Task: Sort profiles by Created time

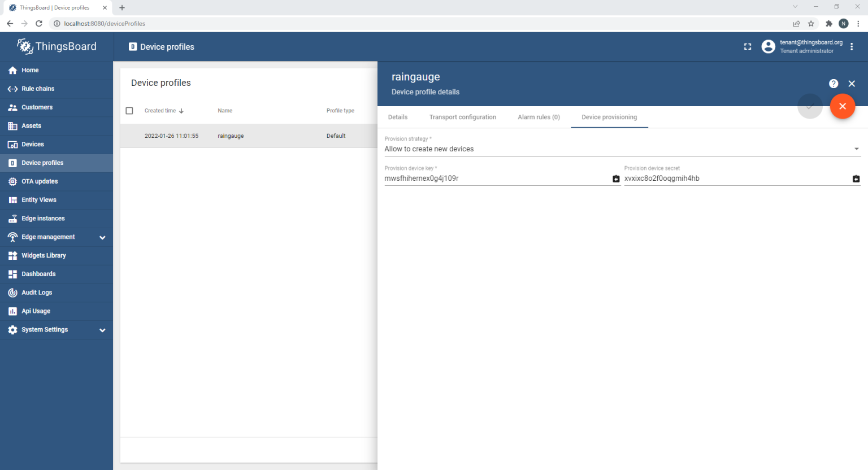Action: 160,111
